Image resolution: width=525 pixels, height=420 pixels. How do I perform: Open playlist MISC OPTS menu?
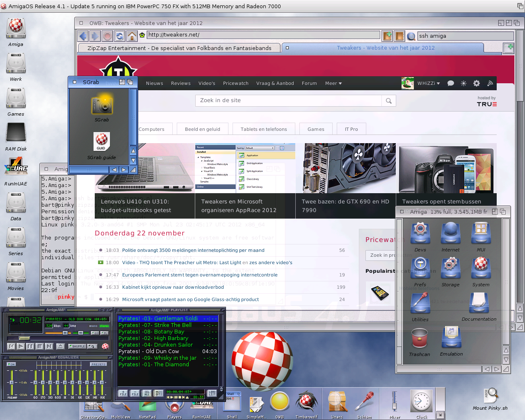pos(159,393)
